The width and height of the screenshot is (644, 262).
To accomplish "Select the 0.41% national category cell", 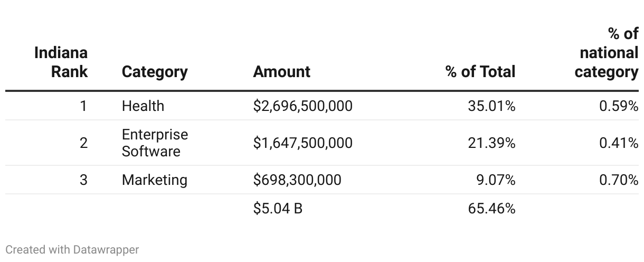I will coord(619,143).
